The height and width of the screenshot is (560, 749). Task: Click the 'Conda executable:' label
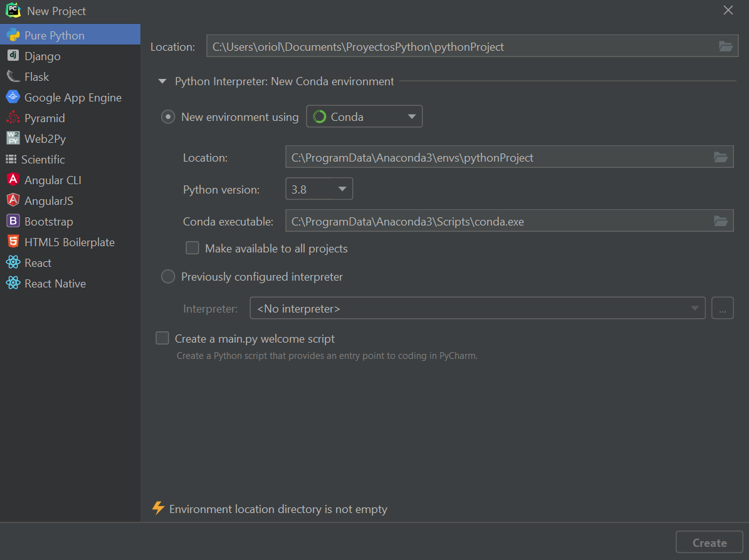(x=228, y=222)
